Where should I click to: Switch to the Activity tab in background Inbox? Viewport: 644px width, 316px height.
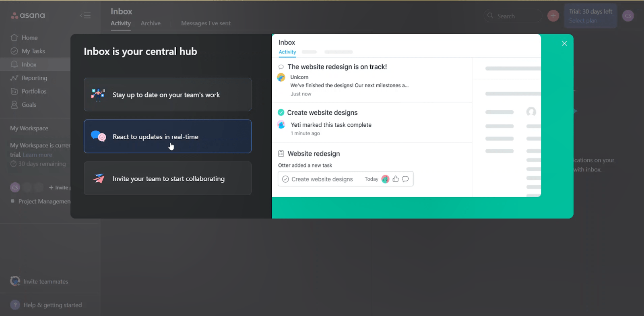point(121,23)
